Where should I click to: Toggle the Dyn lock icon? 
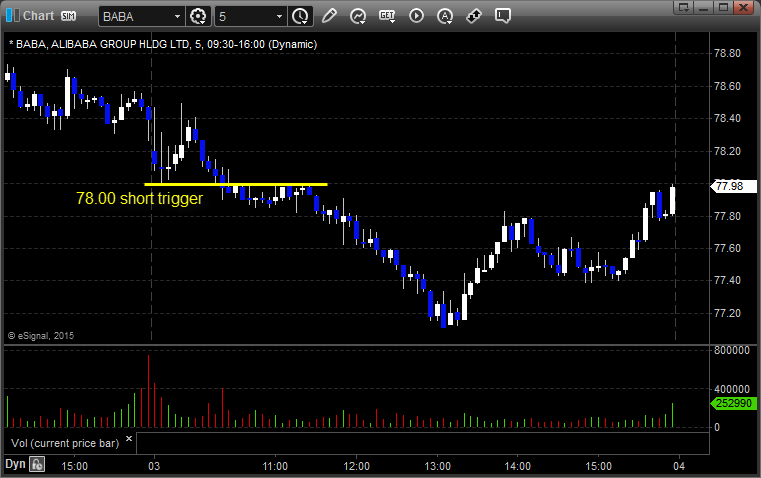click(37, 464)
